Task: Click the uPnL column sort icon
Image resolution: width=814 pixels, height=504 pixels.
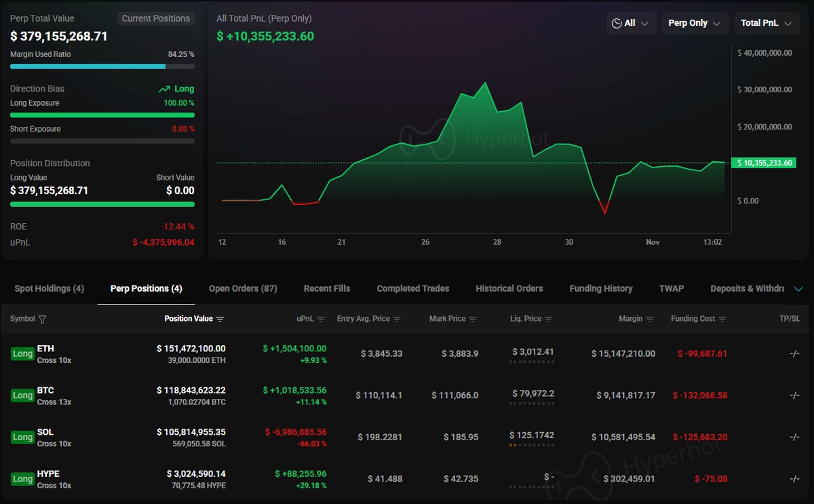Action: (x=322, y=319)
